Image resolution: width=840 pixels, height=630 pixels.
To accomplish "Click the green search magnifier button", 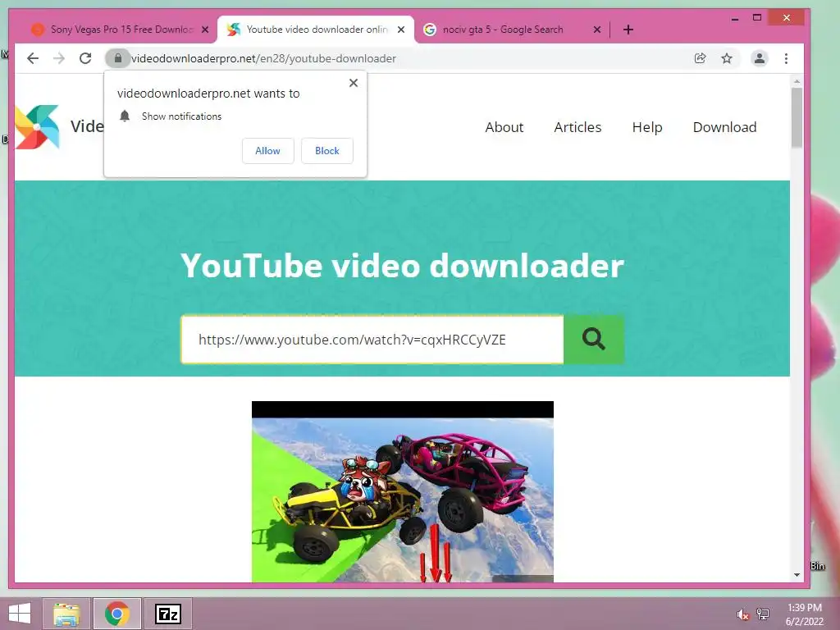I will coord(594,339).
